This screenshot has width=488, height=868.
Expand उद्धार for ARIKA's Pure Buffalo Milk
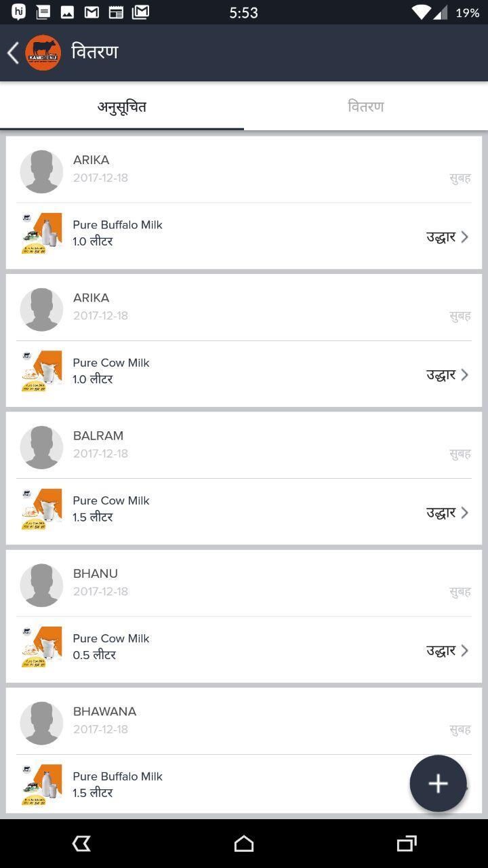(447, 237)
